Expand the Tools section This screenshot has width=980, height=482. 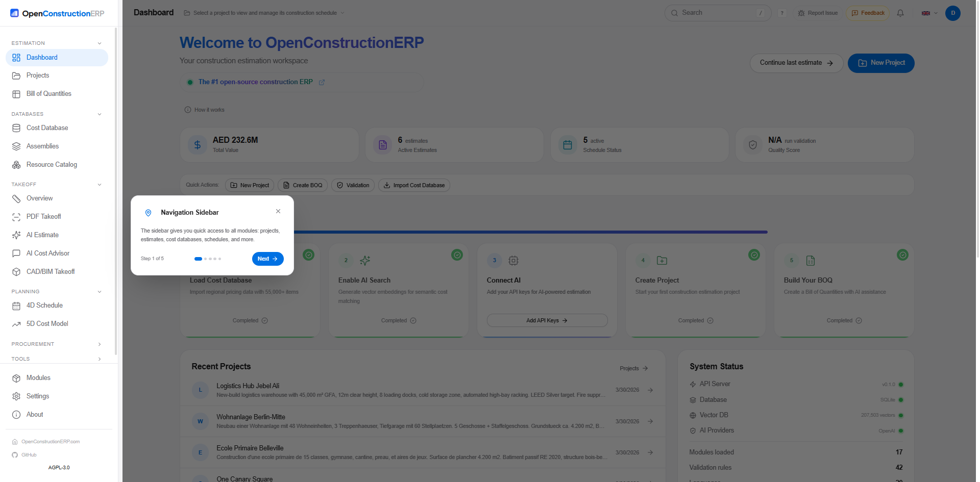click(x=100, y=359)
